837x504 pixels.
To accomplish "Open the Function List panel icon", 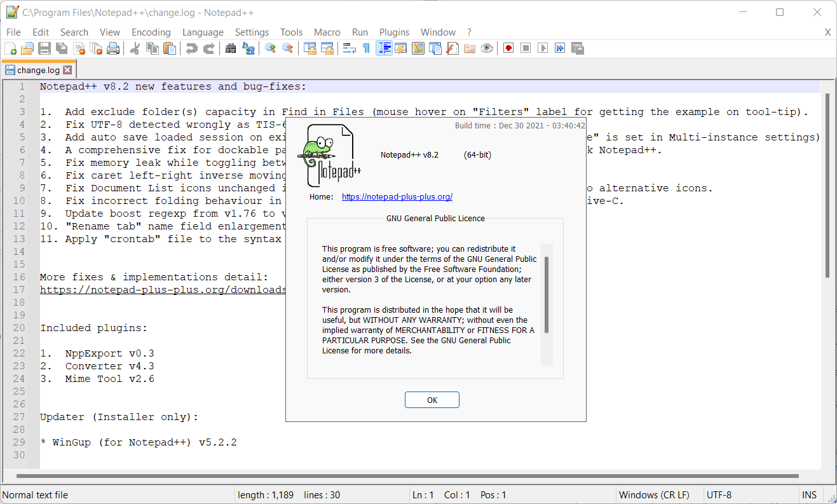I will pyautogui.click(x=453, y=48).
